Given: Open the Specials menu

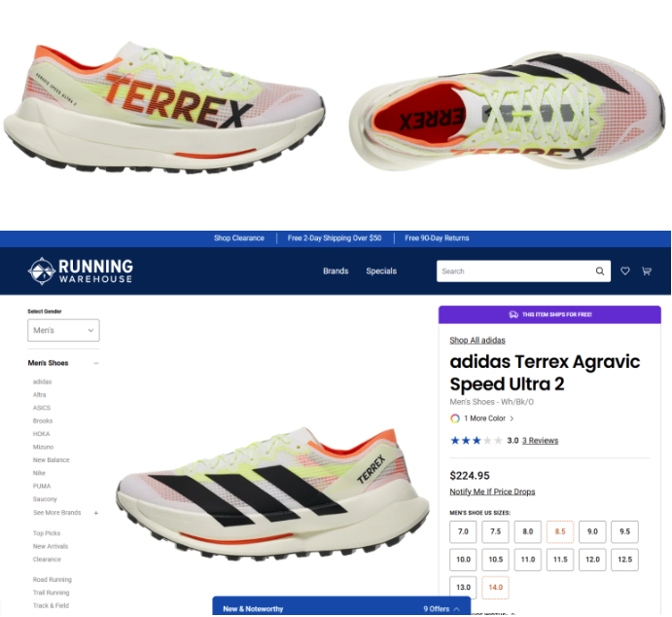Looking at the screenshot, I should (381, 271).
